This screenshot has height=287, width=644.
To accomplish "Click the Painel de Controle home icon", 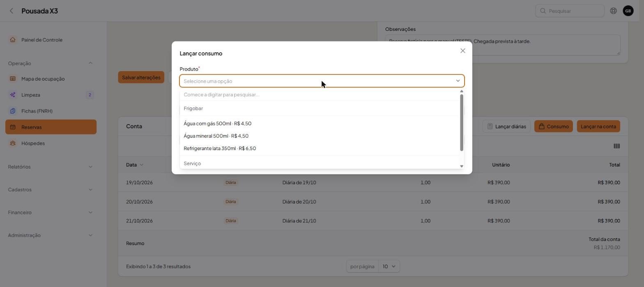I will 13,40.
